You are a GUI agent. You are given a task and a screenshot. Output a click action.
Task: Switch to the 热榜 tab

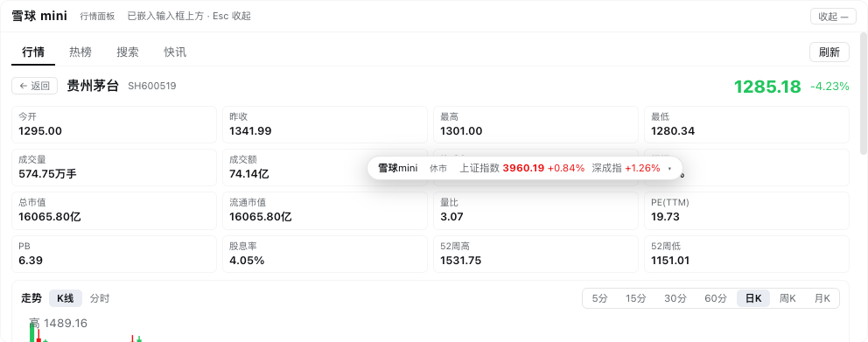tap(80, 52)
